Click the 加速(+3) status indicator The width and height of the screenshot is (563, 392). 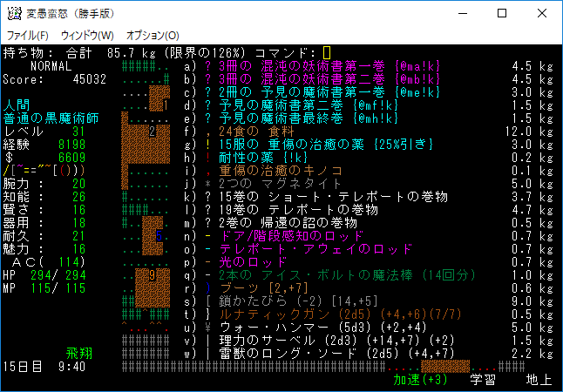click(420, 380)
